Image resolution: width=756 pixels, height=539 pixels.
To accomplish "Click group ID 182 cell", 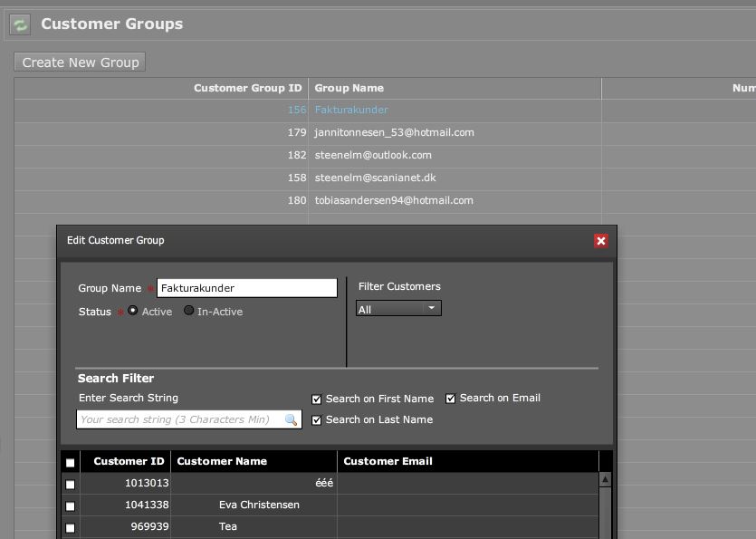I will tap(297, 155).
